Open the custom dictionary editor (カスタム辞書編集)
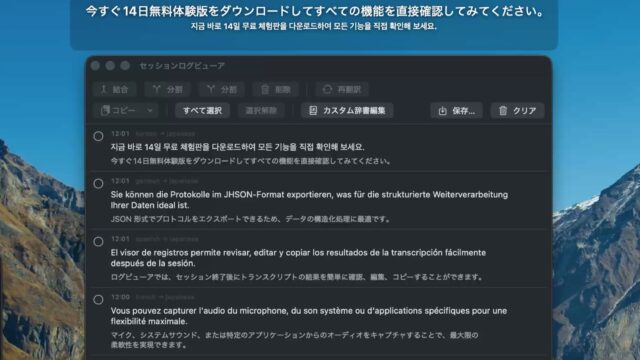Image resolution: width=640 pixels, height=360 pixels. (x=347, y=111)
